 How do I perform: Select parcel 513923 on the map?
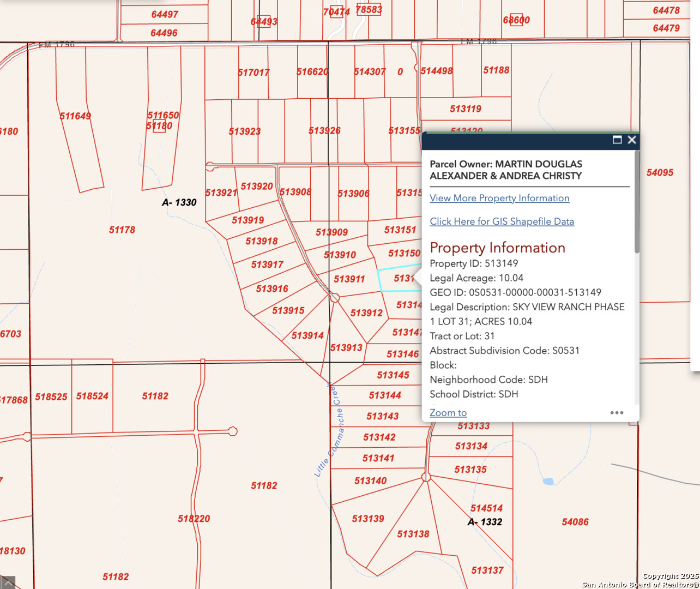click(244, 131)
